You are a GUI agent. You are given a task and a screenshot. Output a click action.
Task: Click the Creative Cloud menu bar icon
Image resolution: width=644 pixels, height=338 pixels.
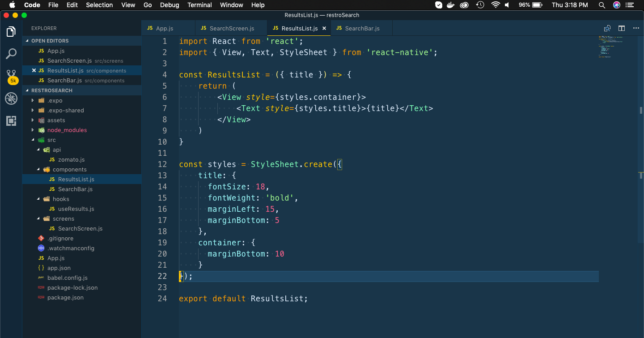[x=465, y=5]
